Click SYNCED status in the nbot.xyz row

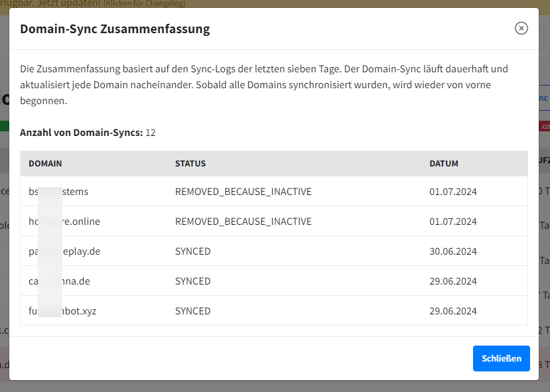click(x=192, y=311)
